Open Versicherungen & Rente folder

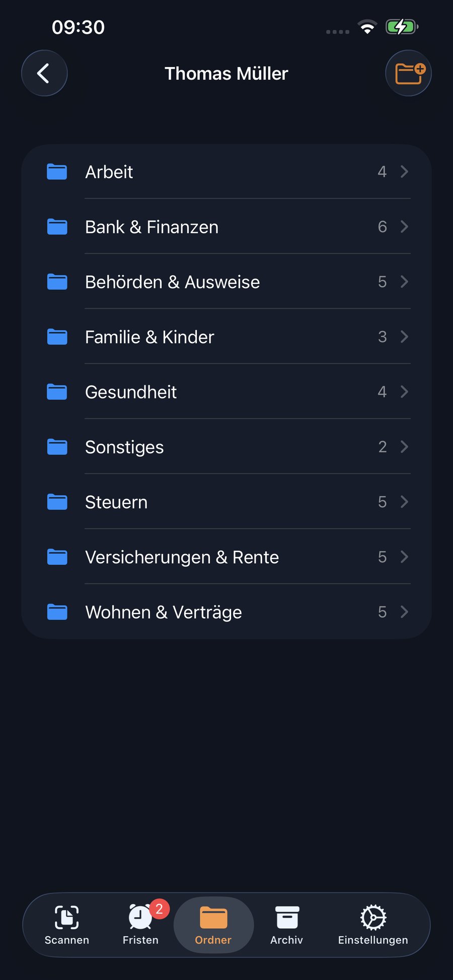[x=226, y=557]
